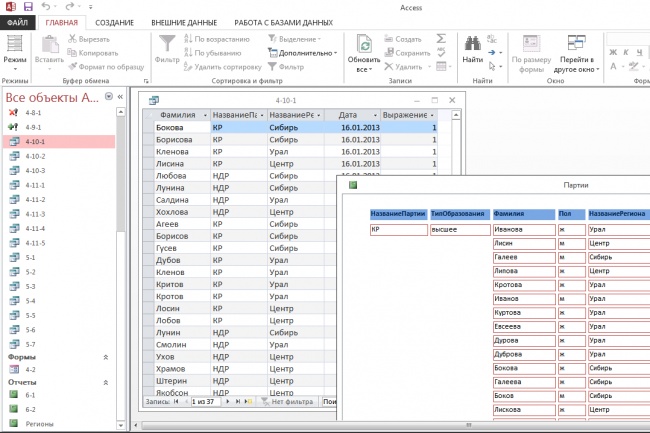650x433 pixels.
Task: Switch to ГЛАВНАЯ tab
Action: 61,22
